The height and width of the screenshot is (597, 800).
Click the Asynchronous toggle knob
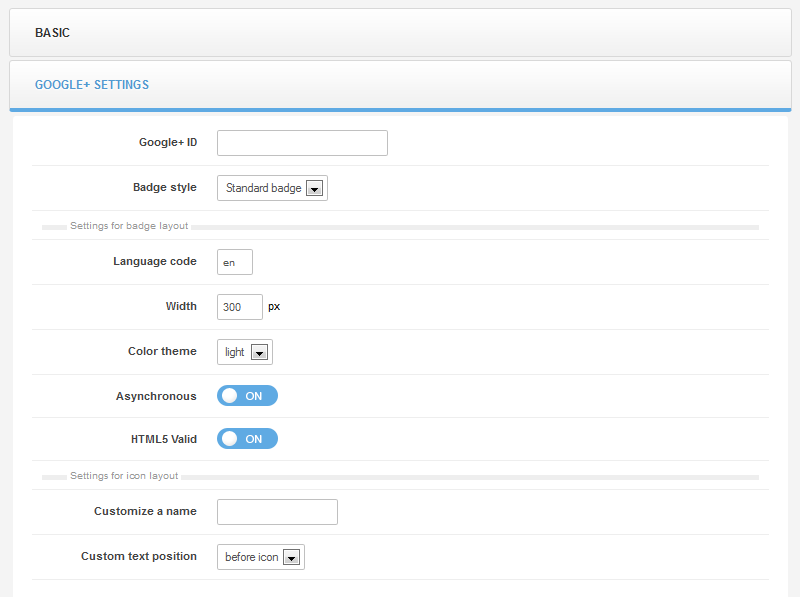tap(230, 395)
